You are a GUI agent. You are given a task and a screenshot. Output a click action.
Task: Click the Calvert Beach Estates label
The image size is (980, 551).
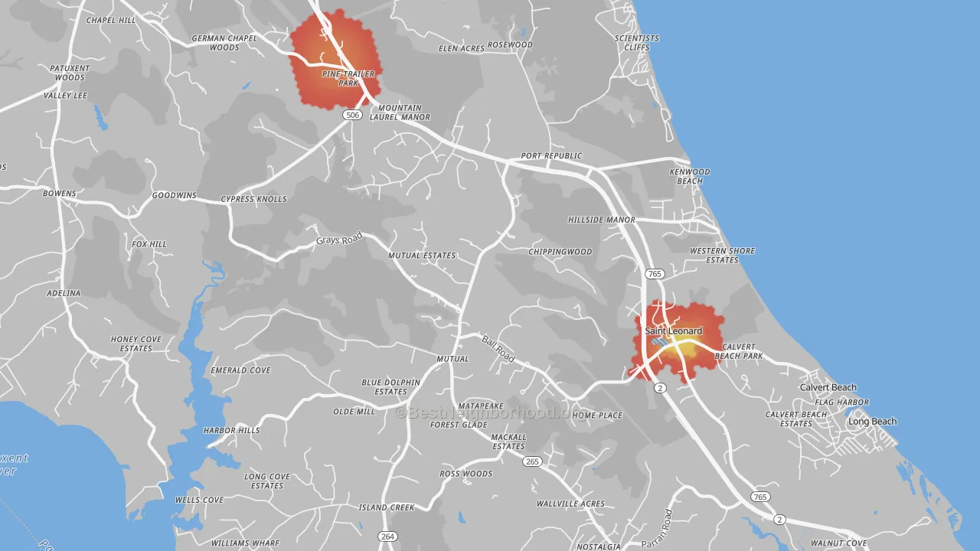click(x=796, y=419)
